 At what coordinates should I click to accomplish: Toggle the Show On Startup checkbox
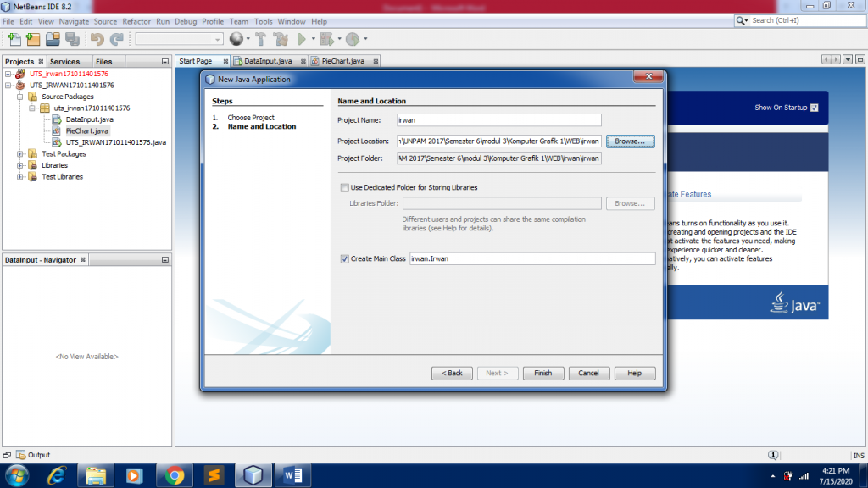click(x=815, y=108)
